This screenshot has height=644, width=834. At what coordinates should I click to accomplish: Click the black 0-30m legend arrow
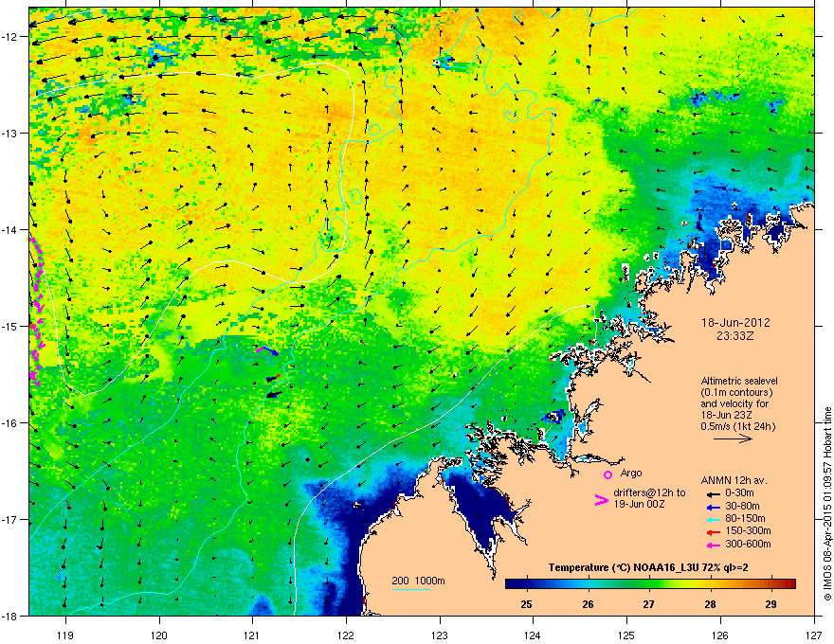[x=713, y=493]
